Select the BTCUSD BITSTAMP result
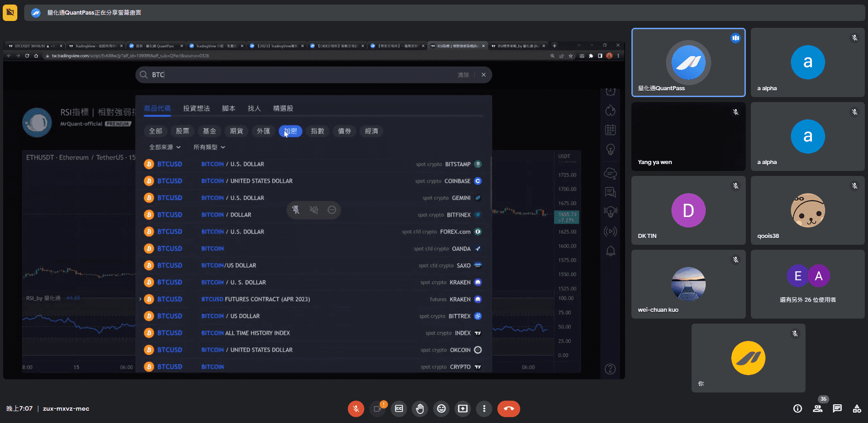The width and height of the screenshot is (868, 423). tap(313, 164)
